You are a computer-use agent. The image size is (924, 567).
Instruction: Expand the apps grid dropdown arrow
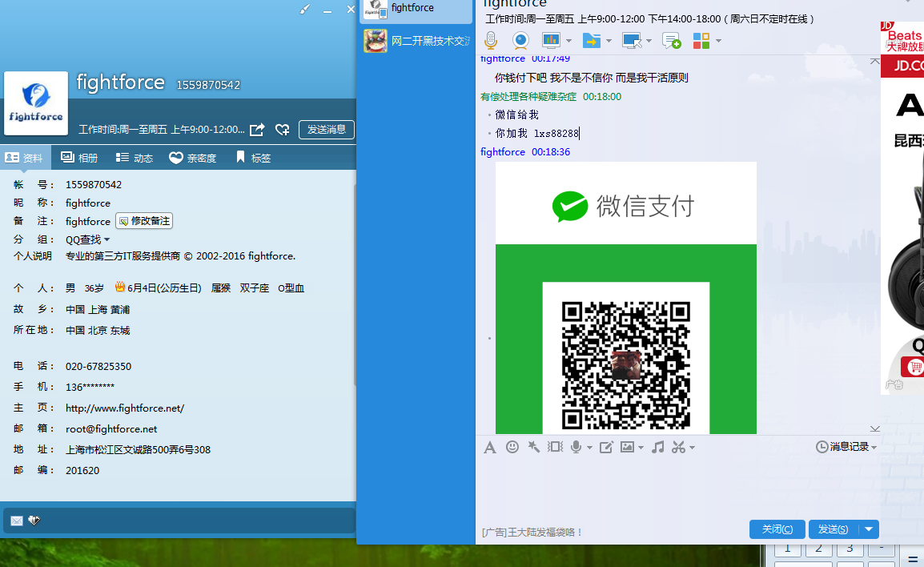coord(718,41)
